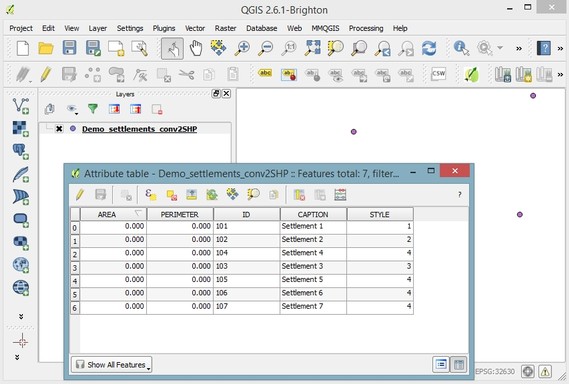Select Demo_settlements_conv2SHP layer name
This screenshot has height=384, width=569.
(139, 129)
